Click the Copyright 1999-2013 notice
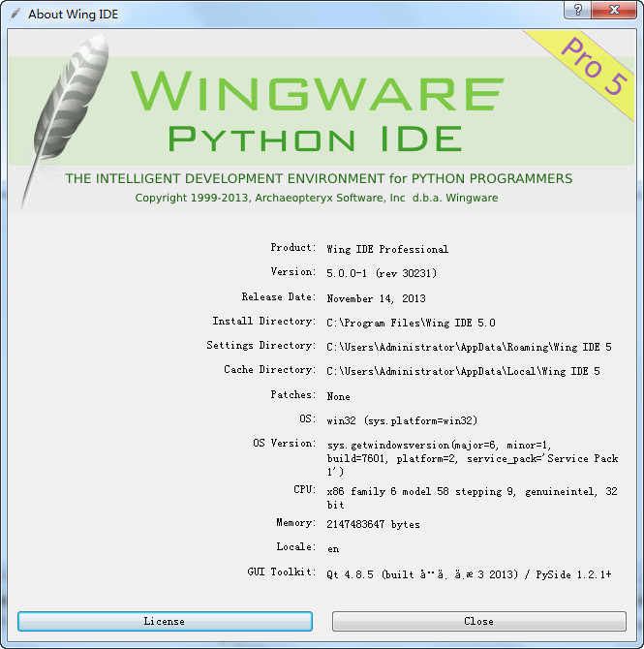644x649 pixels. click(317, 198)
